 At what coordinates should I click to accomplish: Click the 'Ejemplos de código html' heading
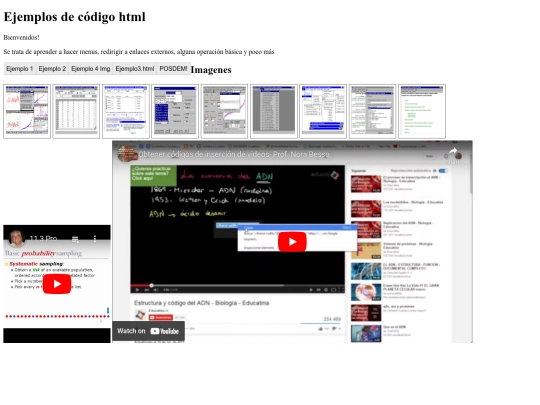click(74, 17)
